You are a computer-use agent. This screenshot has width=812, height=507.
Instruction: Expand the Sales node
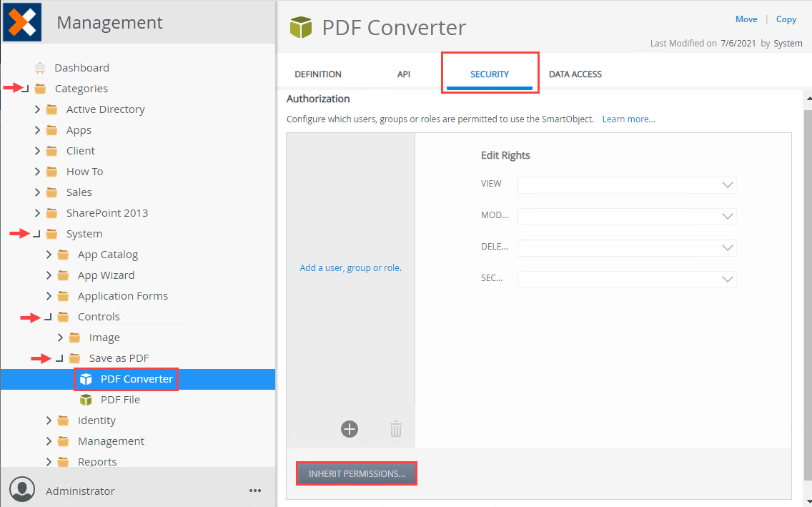36,192
